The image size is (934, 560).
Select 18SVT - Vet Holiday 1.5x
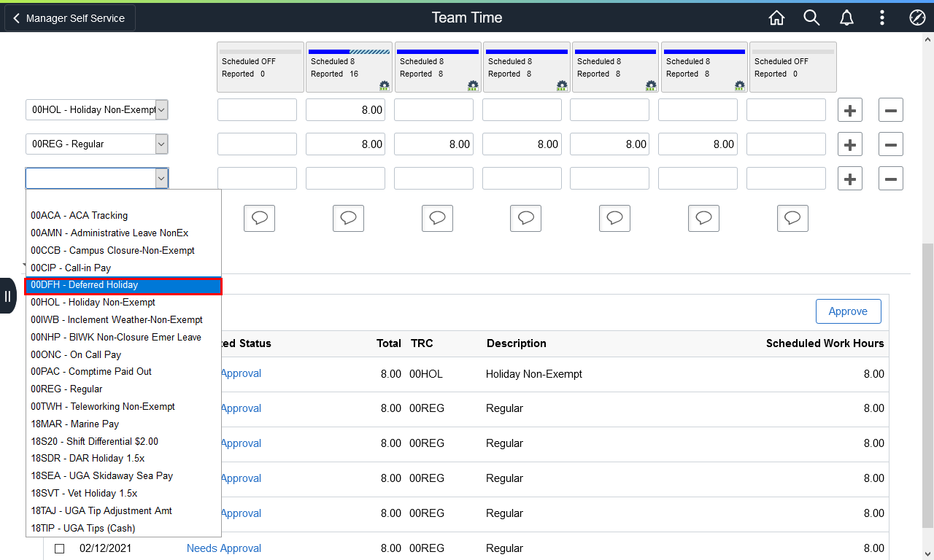(123, 493)
